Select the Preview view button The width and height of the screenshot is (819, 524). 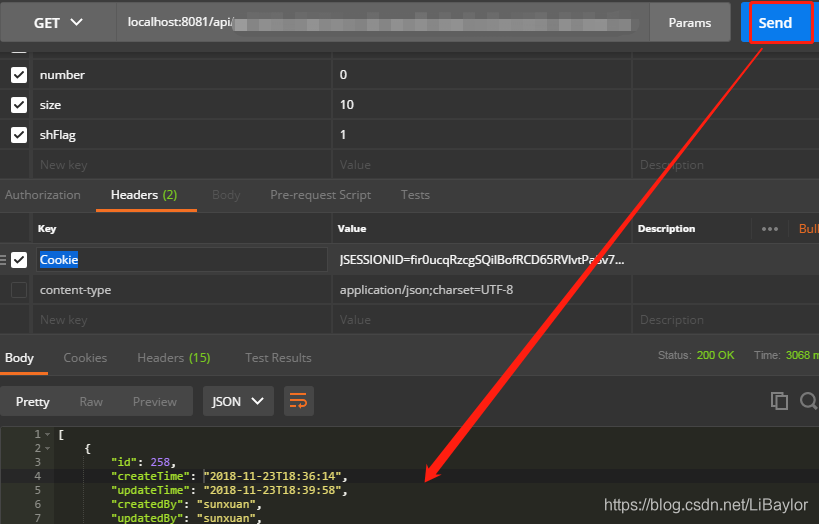(155, 402)
